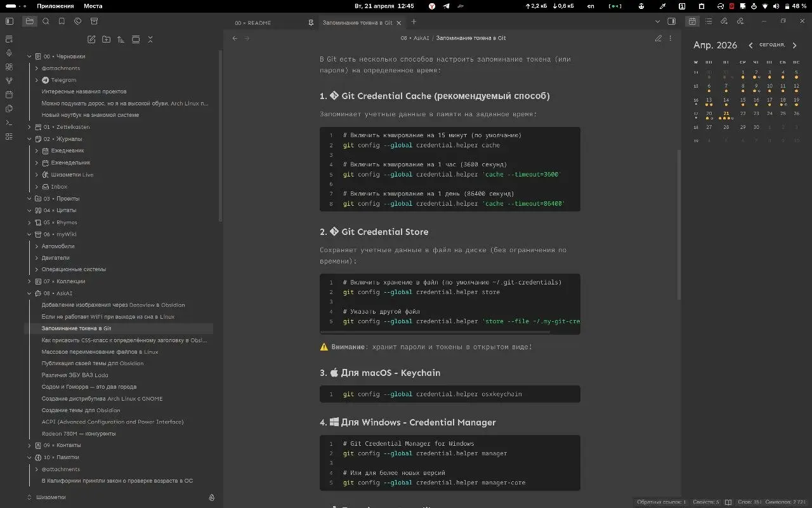
Task: Open a new tab
Action: [x=414, y=22]
